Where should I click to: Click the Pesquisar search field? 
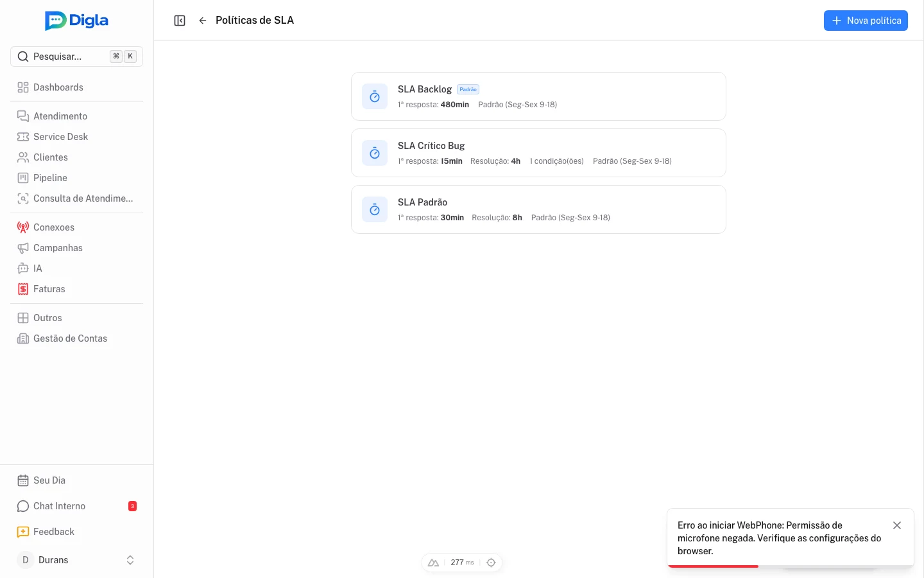pos(76,57)
